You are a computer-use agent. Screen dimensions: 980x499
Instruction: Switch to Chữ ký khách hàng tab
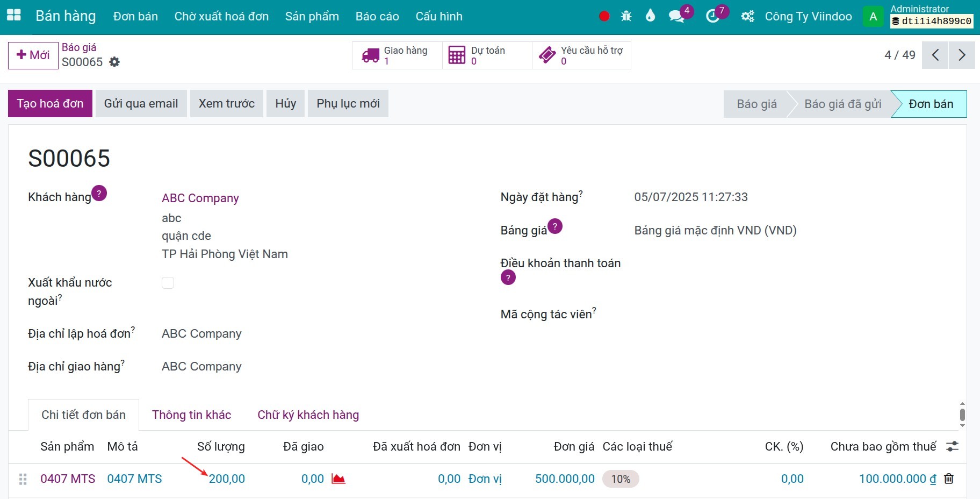pyautogui.click(x=308, y=415)
